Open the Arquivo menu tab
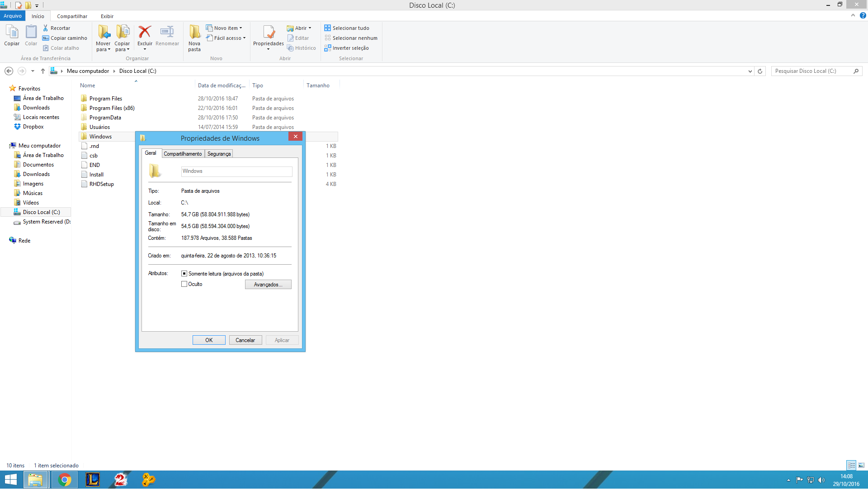Screen dimensions: 868x490 [x=13, y=16]
